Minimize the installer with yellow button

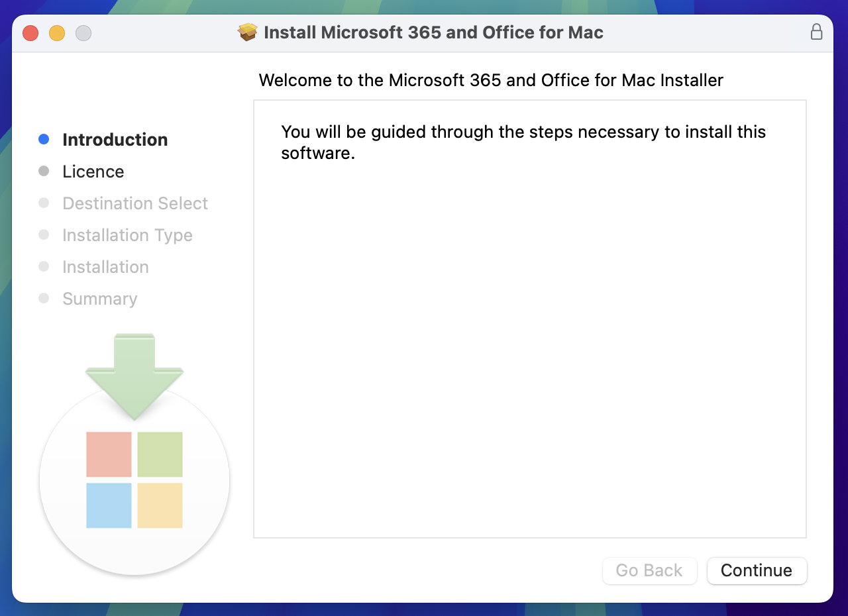click(57, 32)
